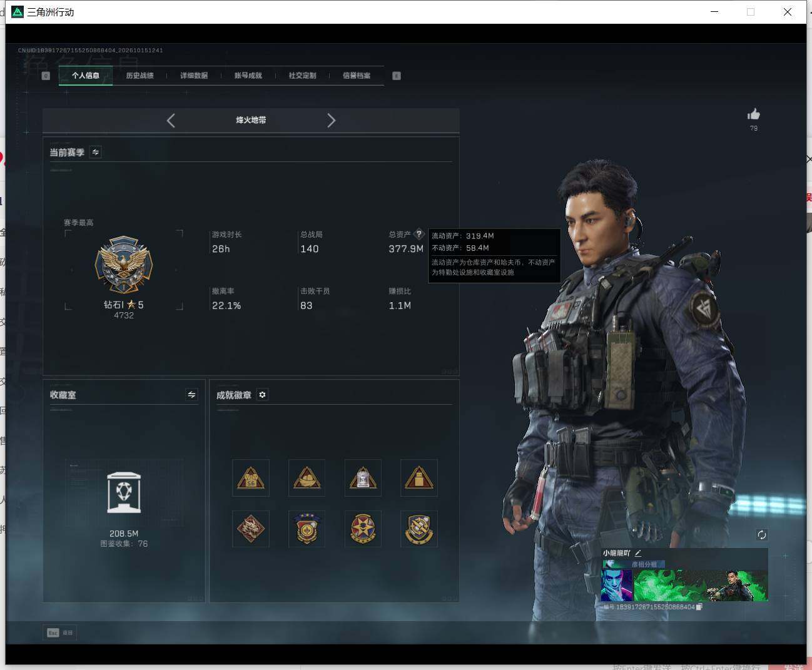Go to previous mode with left chevron
This screenshot has width=812, height=670.
pos(171,120)
